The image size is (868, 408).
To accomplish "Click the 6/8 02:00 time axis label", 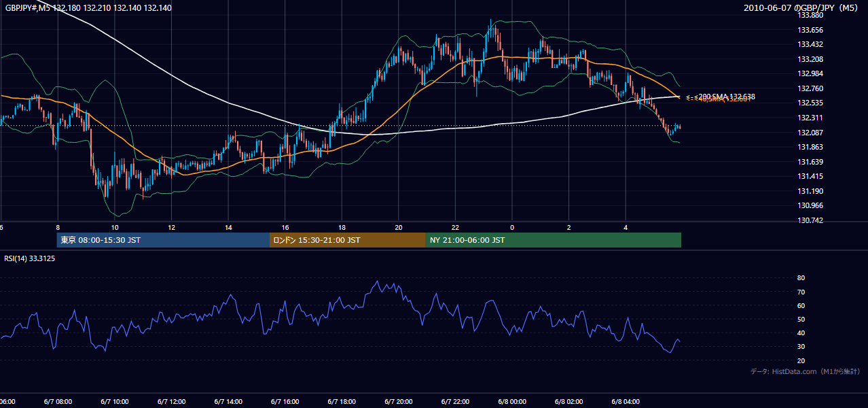I will (x=568, y=401).
